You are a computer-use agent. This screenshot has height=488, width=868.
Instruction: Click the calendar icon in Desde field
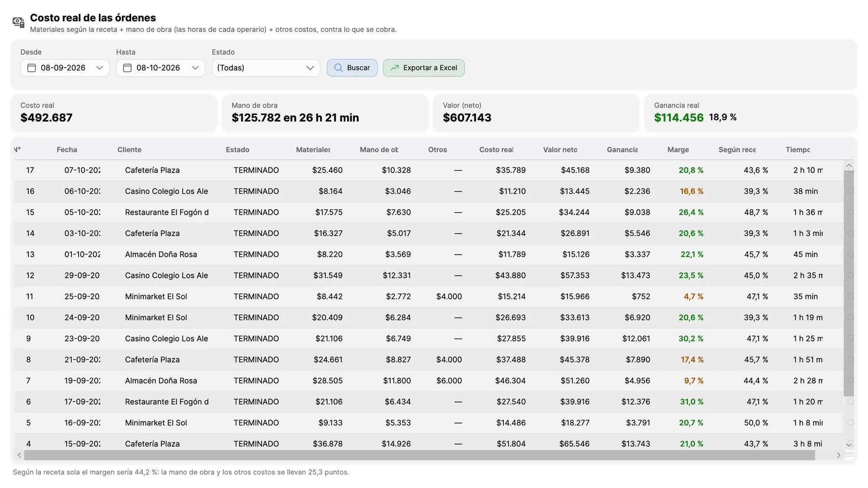point(31,68)
